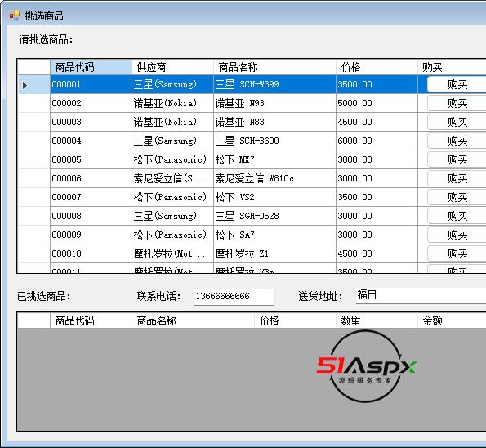Screen dimensions: 486x448
Task: Select cell with code 000002
Action: pyautogui.click(x=91, y=103)
